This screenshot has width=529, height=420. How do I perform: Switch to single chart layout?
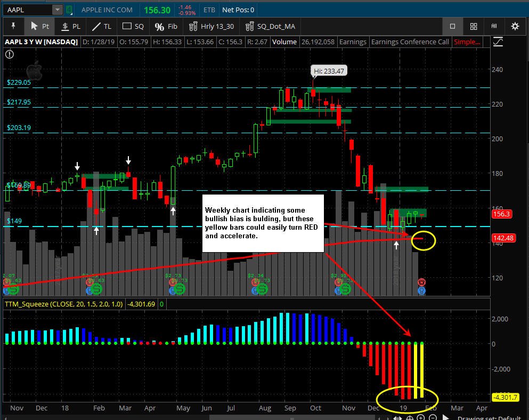[x=452, y=26]
